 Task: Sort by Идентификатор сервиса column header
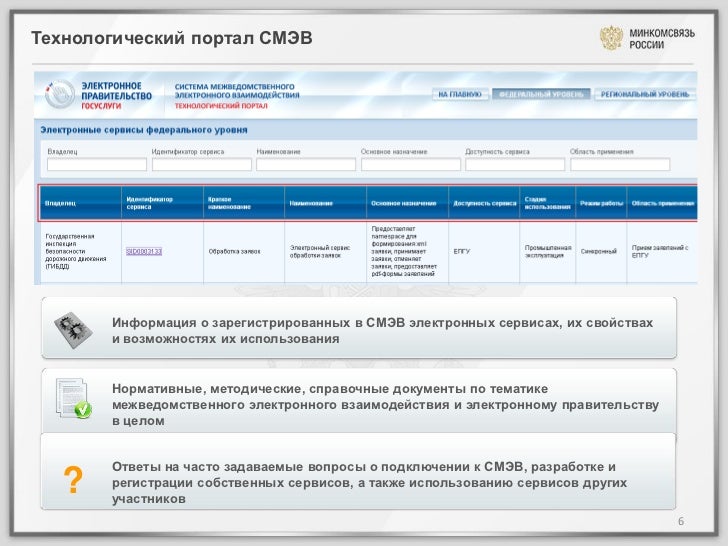click(x=162, y=203)
